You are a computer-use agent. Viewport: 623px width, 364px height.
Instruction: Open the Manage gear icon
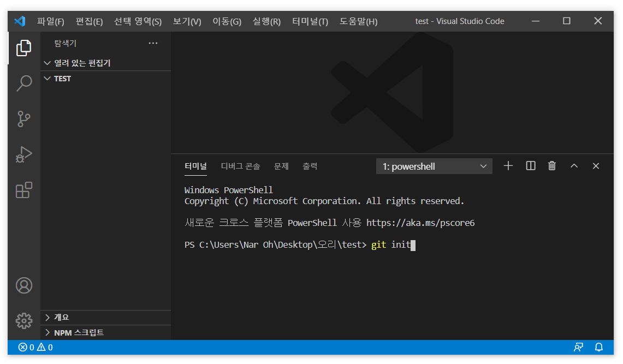pos(24,321)
